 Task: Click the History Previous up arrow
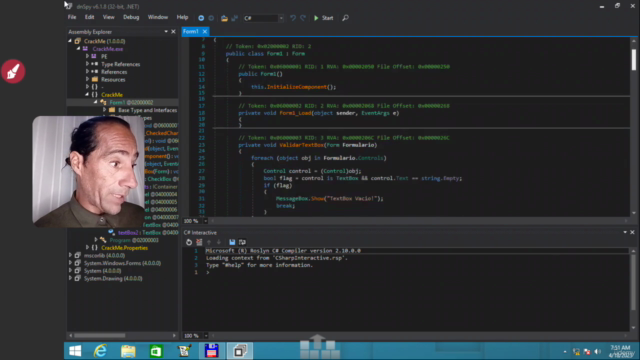pos(209,242)
